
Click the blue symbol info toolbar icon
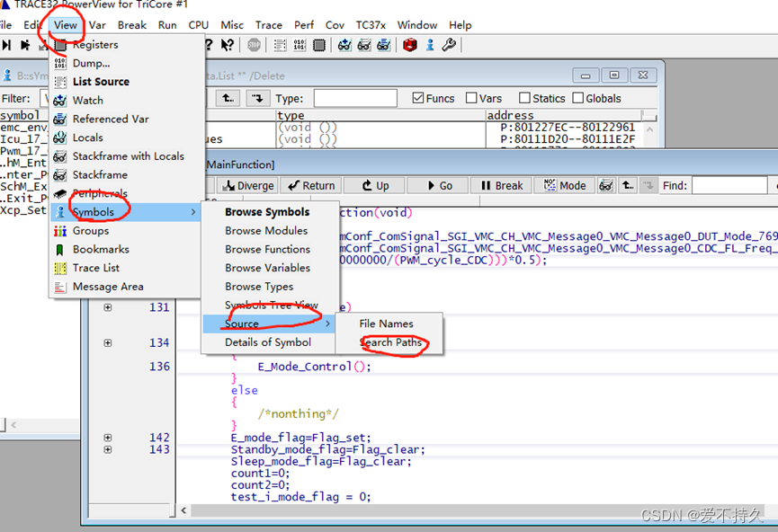click(430, 45)
